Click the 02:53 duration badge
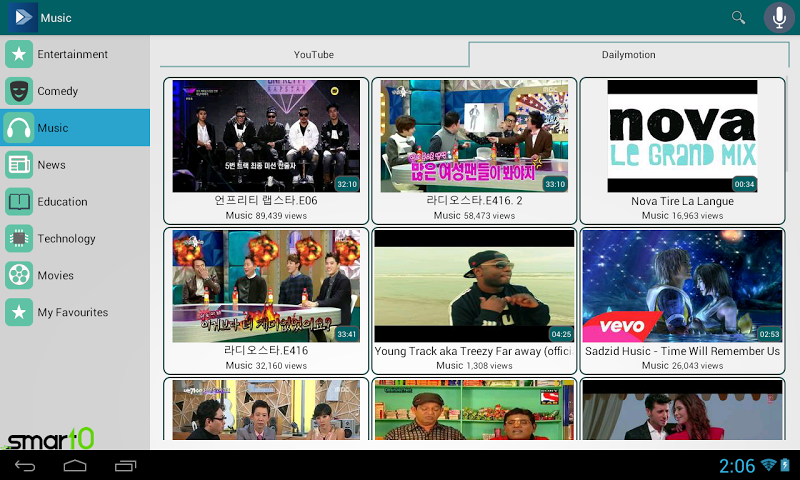The image size is (800, 480). 769,334
